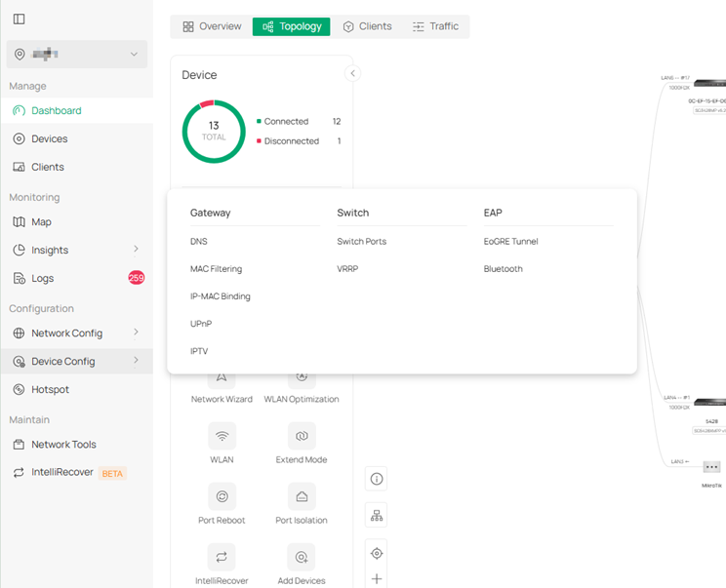
Task: Switch to the Overview tab
Action: click(213, 26)
